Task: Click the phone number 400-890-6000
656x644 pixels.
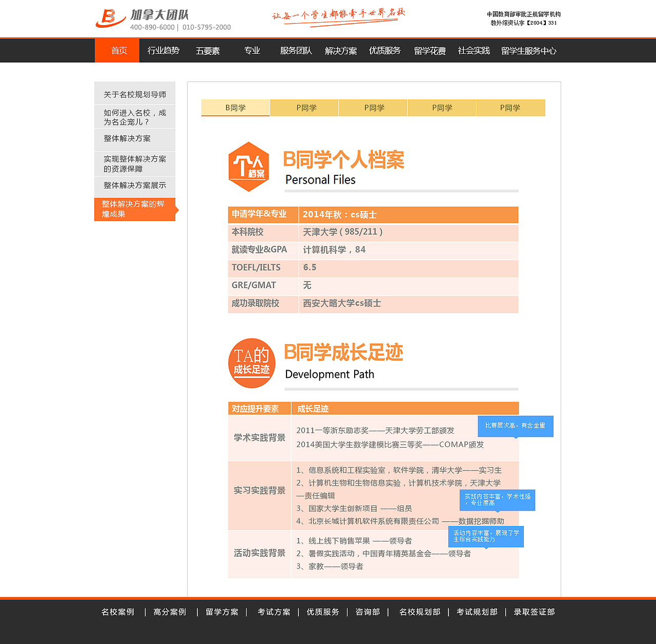Action: pos(152,27)
